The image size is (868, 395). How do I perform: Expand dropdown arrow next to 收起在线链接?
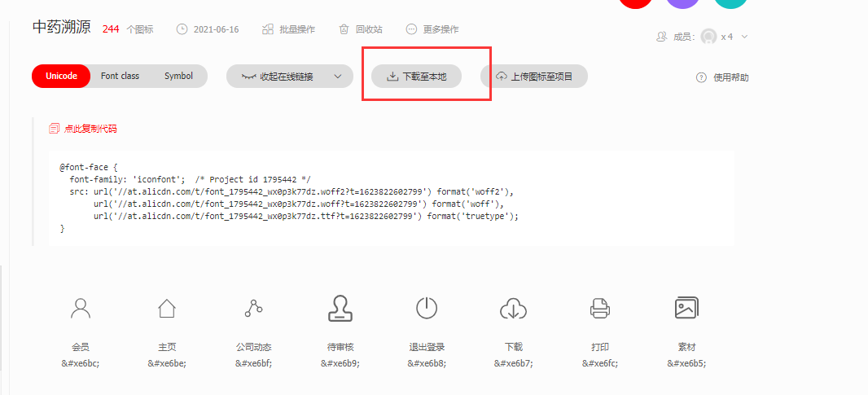click(x=338, y=77)
